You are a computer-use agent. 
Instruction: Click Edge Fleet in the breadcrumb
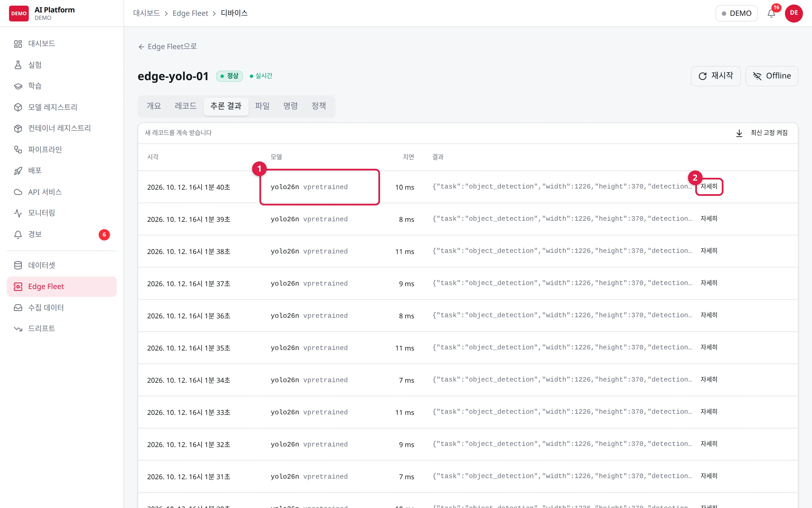pyautogui.click(x=190, y=14)
